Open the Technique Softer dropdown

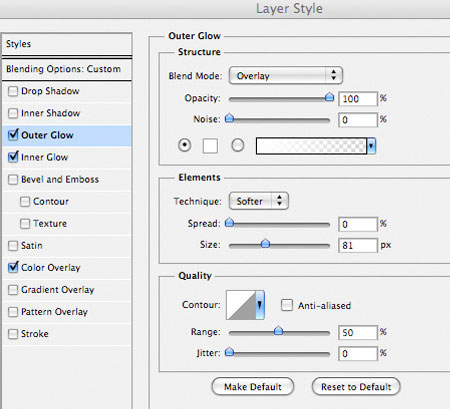click(259, 201)
